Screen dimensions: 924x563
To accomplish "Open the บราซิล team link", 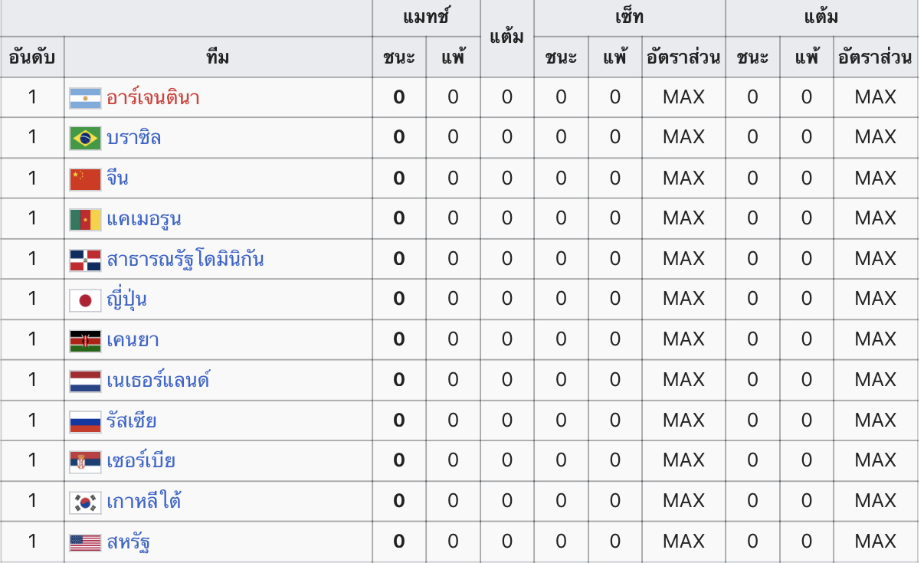I will (134, 139).
